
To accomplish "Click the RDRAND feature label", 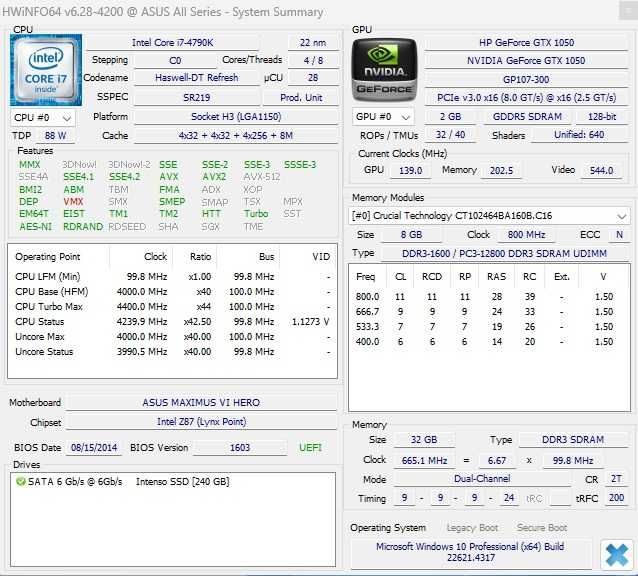I will pyautogui.click(x=83, y=227).
